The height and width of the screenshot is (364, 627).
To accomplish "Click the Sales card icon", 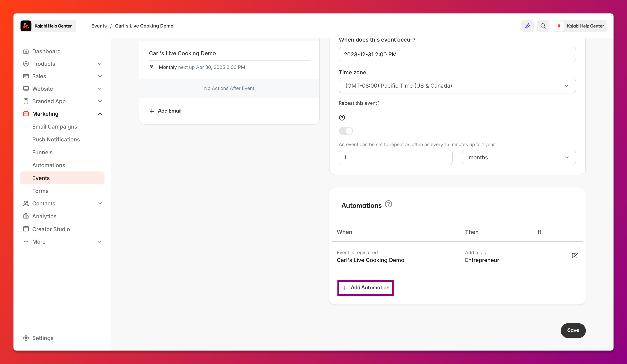I will (26, 76).
